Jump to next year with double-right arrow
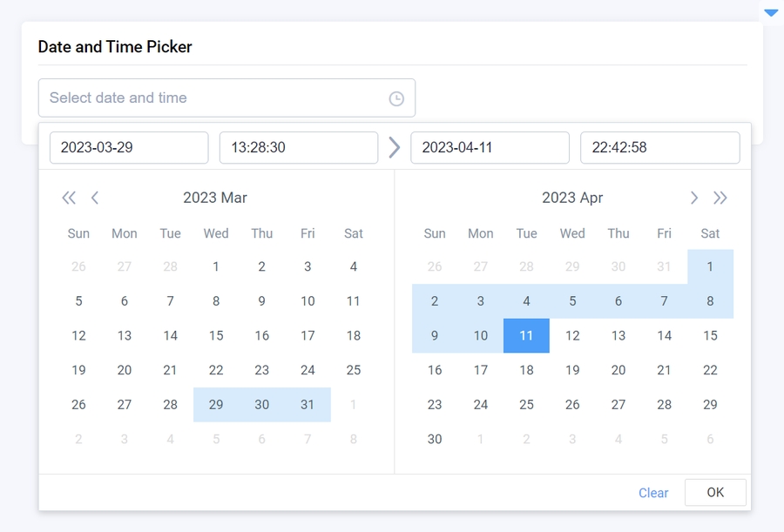 [x=720, y=198]
